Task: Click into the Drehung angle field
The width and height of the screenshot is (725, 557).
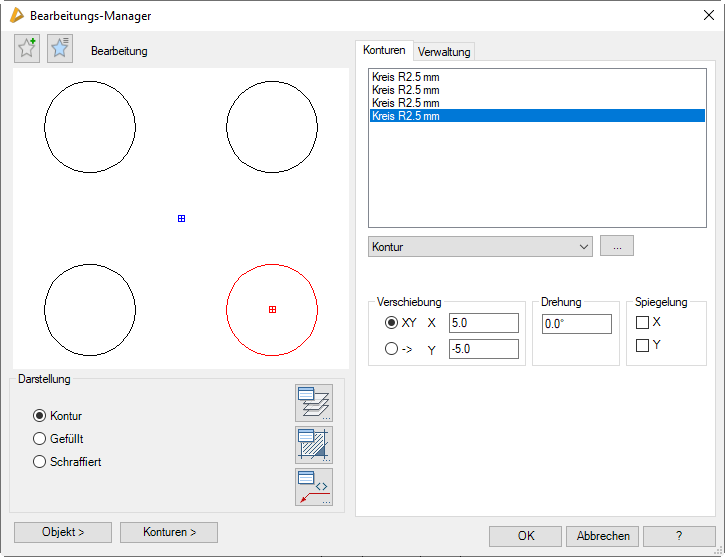Action: point(576,324)
